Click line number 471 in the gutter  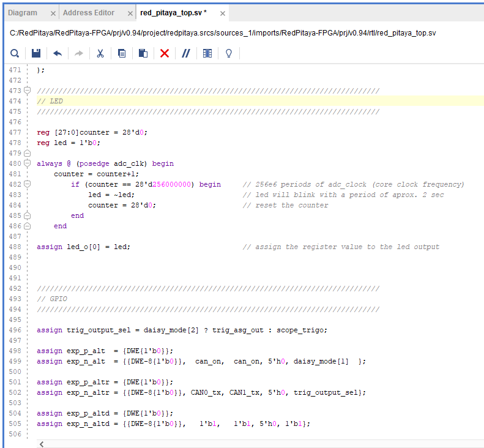tap(15, 70)
